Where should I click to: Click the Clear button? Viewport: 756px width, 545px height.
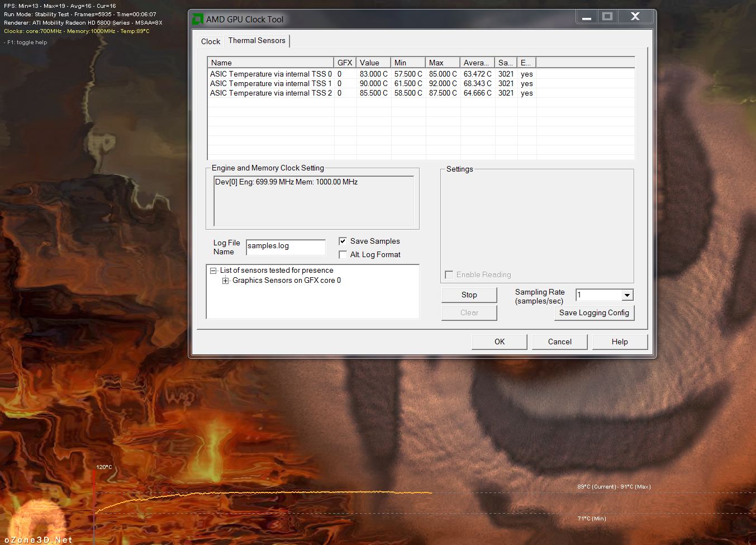coord(469,312)
